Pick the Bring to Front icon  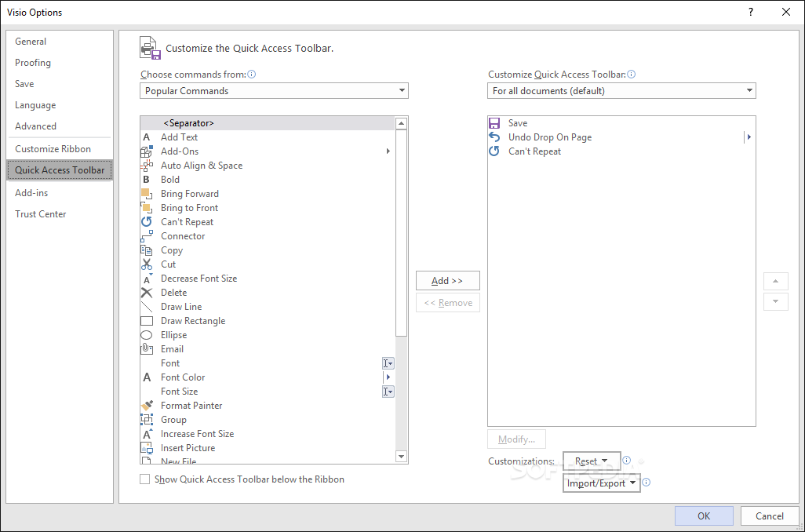[x=146, y=208]
